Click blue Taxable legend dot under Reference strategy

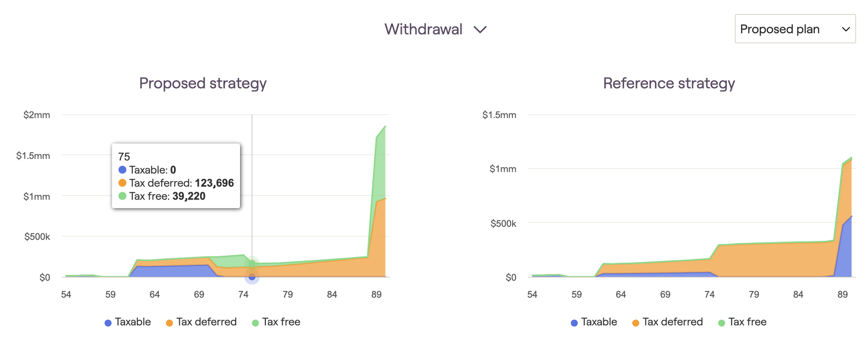click(x=574, y=323)
